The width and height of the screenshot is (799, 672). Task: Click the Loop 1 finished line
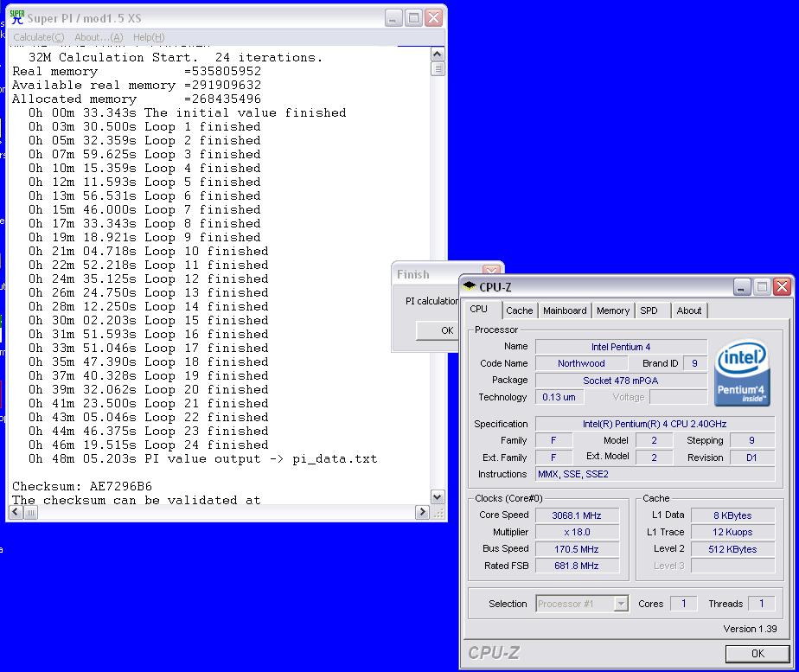click(x=144, y=126)
